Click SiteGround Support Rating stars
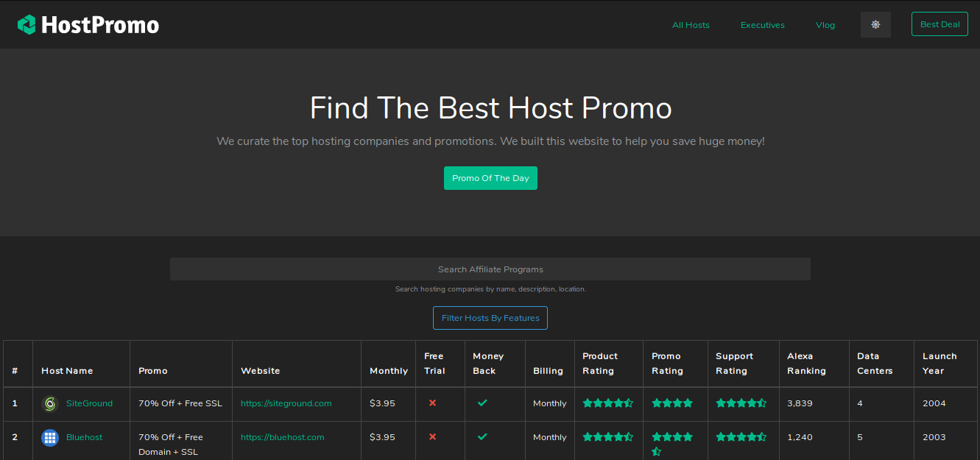 pos(741,403)
